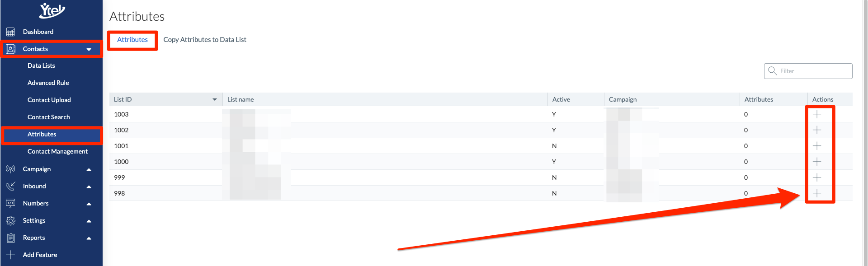Switch to Copy Attributes to Data List tab
Screen dimensions: 868x266
tap(205, 40)
